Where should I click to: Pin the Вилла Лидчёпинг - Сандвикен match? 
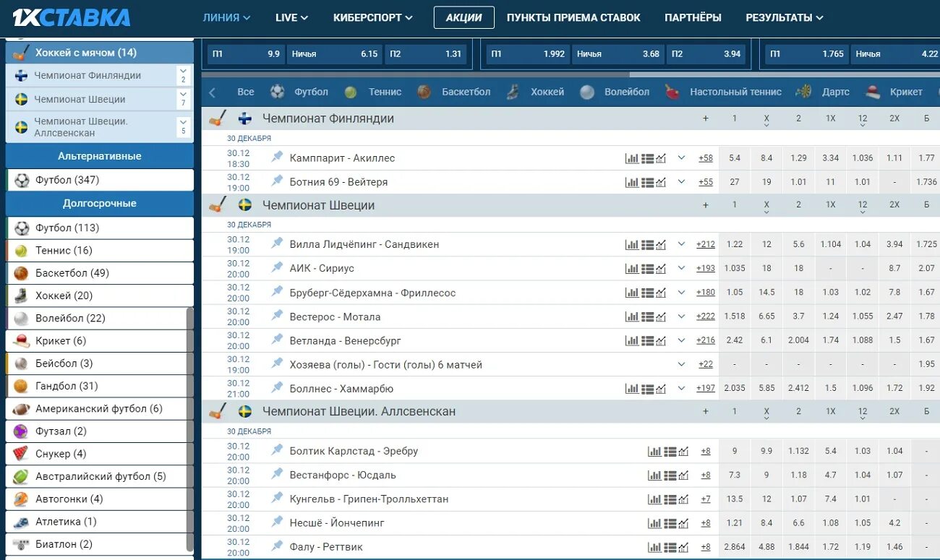[277, 243]
